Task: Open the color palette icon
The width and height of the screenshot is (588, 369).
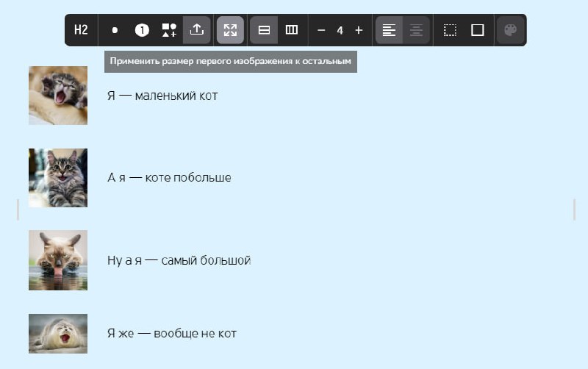Action: [510, 30]
